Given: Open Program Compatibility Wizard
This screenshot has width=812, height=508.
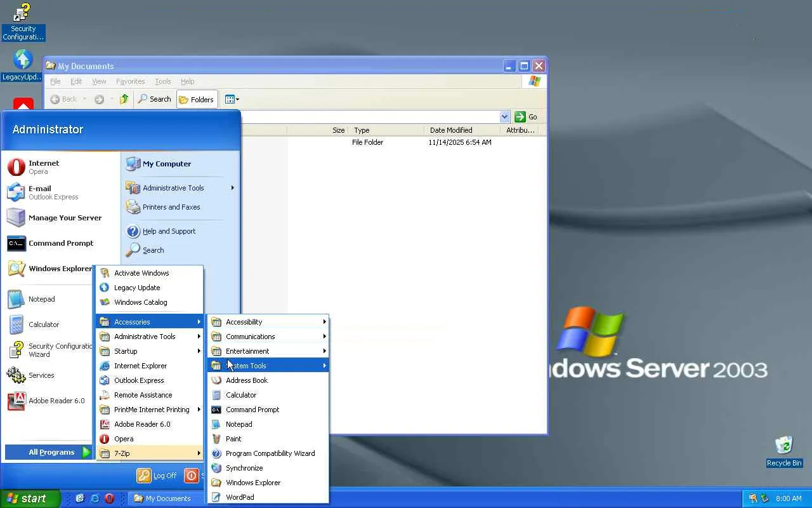Looking at the screenshot, I should click(268, 453).
